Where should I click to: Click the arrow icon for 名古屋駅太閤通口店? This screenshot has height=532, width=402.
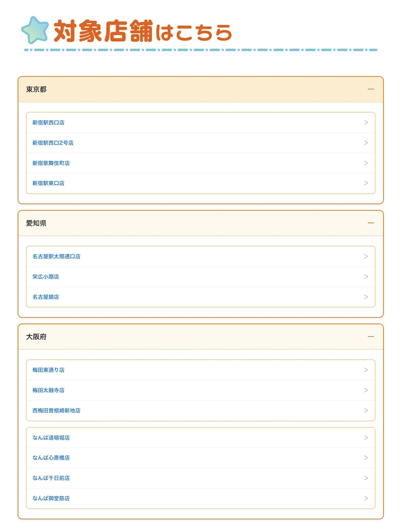[366, 257]
